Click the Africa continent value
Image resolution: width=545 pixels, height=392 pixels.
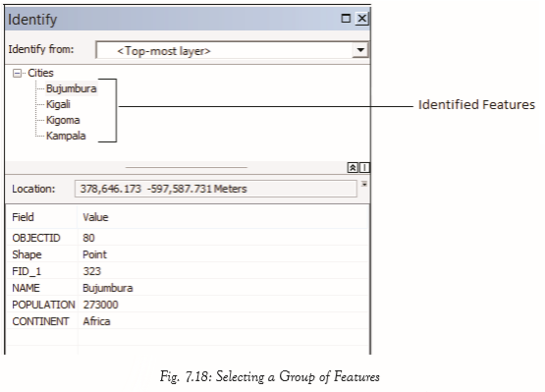(x=96, y=321)
